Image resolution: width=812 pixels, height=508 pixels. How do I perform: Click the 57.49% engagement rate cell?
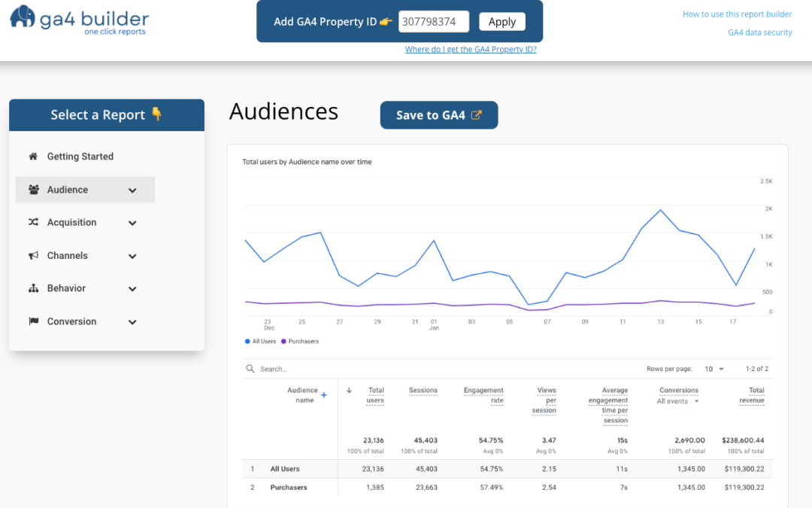[492, 487]
